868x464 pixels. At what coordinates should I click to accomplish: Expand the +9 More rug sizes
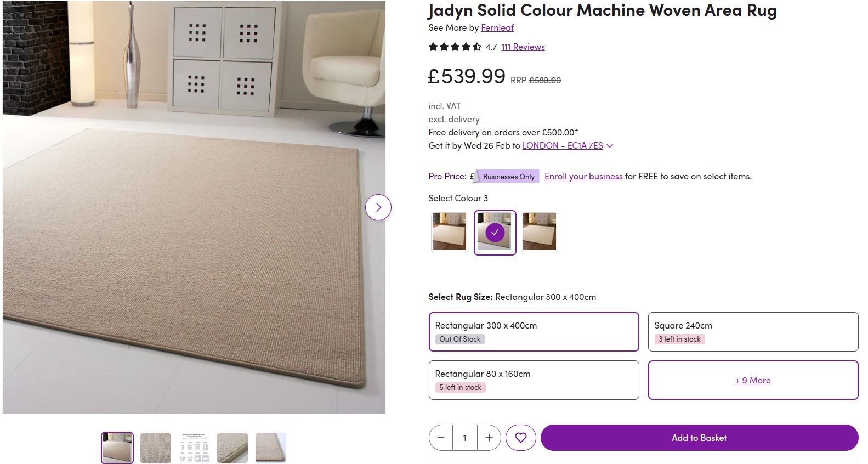pos(752,380)
